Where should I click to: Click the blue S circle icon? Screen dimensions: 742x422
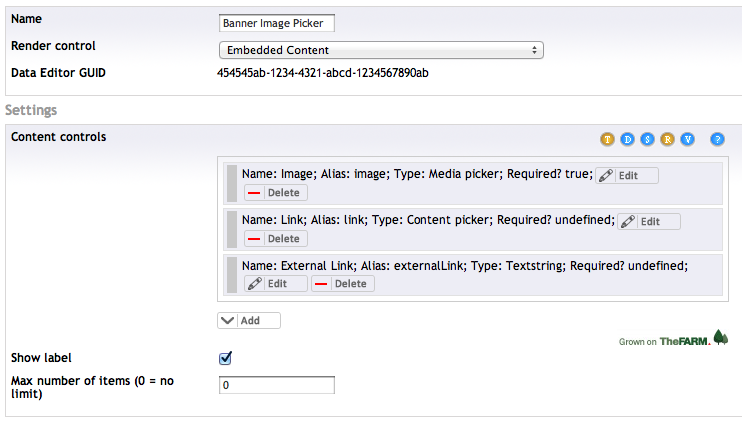tap(647, 139)
